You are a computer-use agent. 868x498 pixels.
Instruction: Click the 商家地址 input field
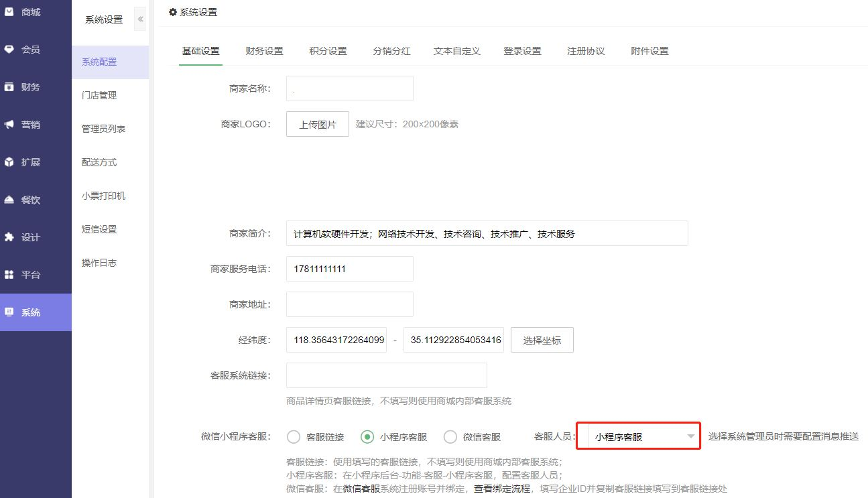point(349,304)
